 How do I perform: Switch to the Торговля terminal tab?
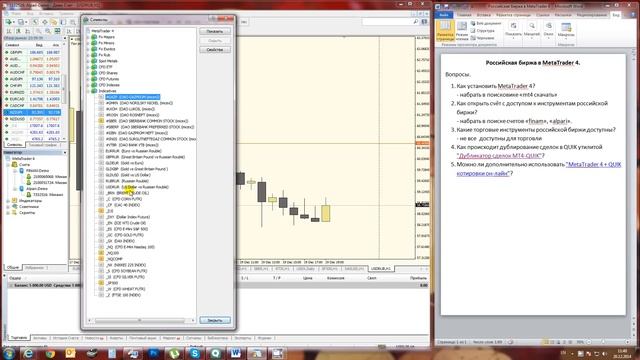click(x=18, y=338)
